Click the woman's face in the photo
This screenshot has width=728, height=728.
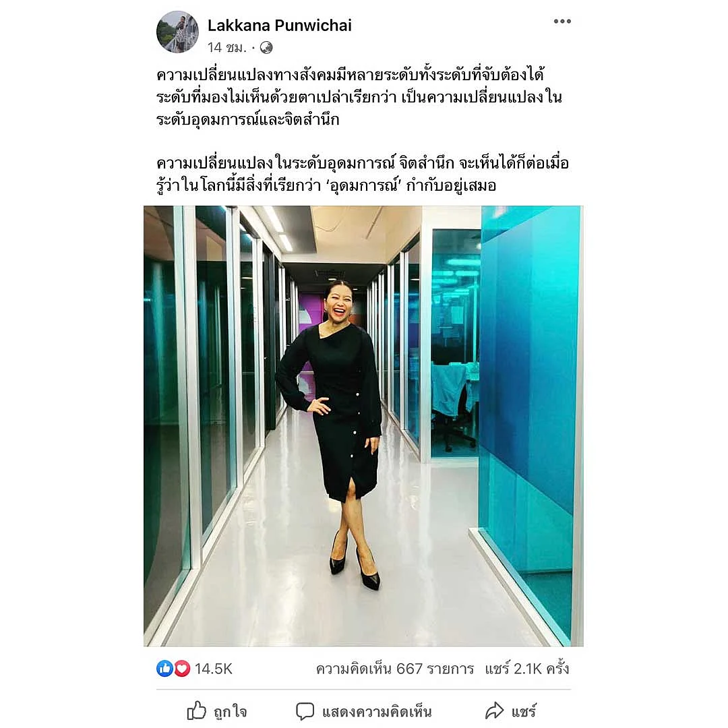(x=338, y=302)
